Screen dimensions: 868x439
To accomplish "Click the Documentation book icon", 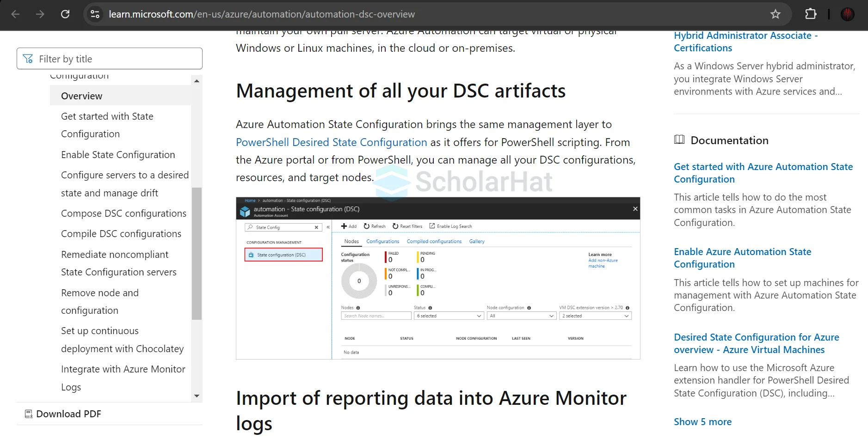I will point(679,140).
